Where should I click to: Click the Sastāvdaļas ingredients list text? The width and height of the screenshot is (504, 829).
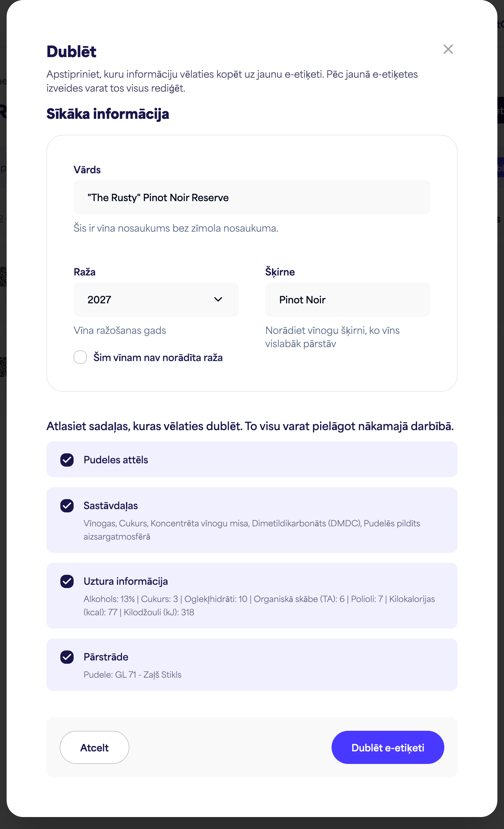252,530
